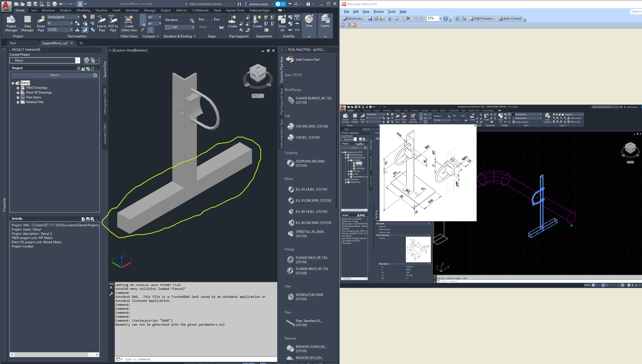Save picture in Microsoft Office window
This screenshot has height=364, width=642.
coord(370,19)
